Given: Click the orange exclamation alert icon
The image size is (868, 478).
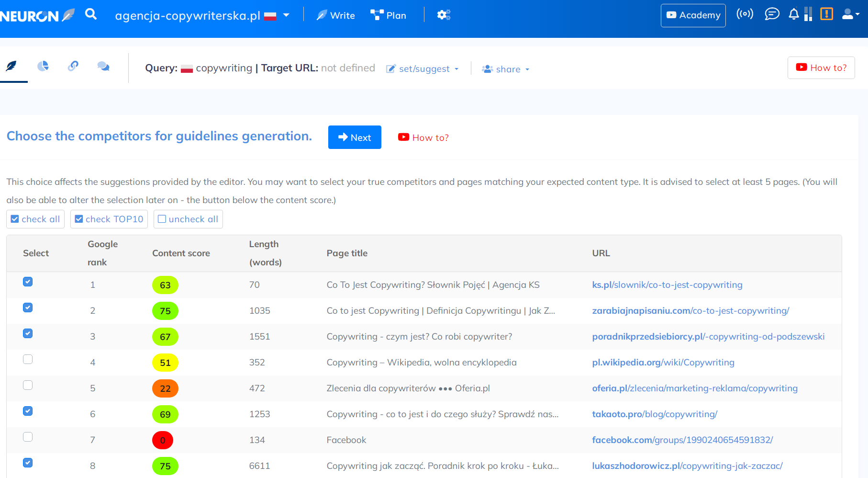Looking at the screenshot, I should point(826,14).
